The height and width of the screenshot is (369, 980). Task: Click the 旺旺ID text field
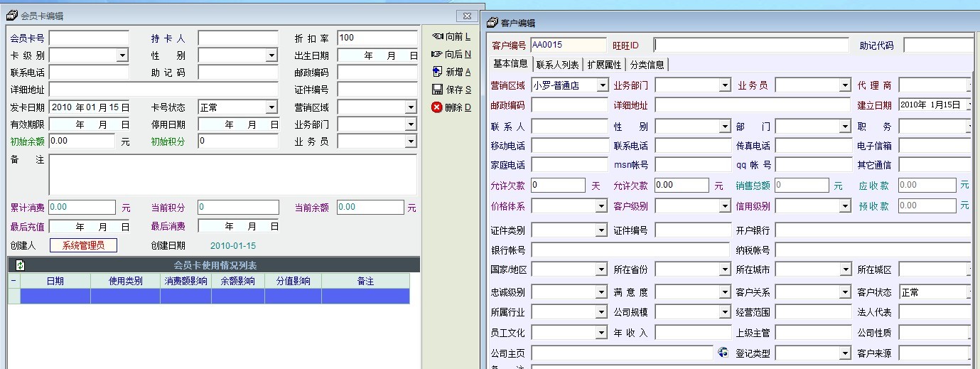pos(750,46)
